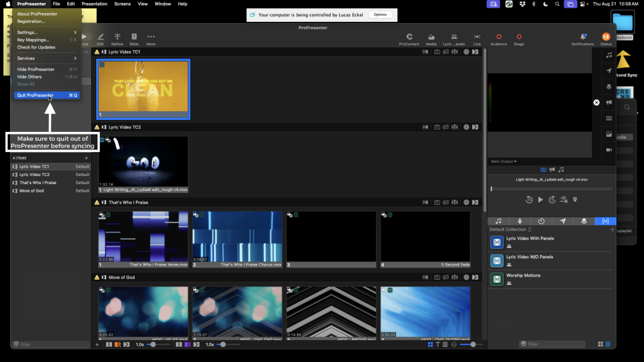Click the announcements megaphone icon under Main Output
This screenshot has height=362, width=644.
tap(552, 170)
